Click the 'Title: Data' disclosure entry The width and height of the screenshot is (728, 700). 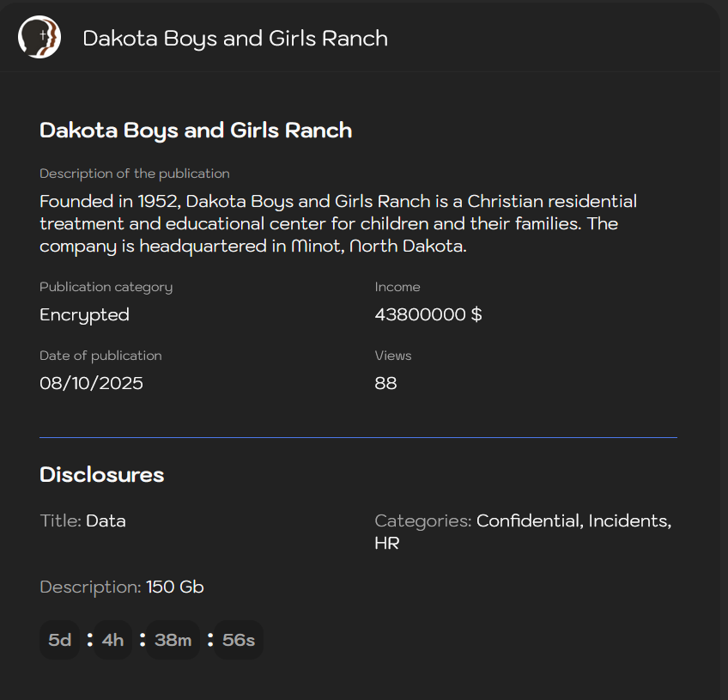point(83,520)
